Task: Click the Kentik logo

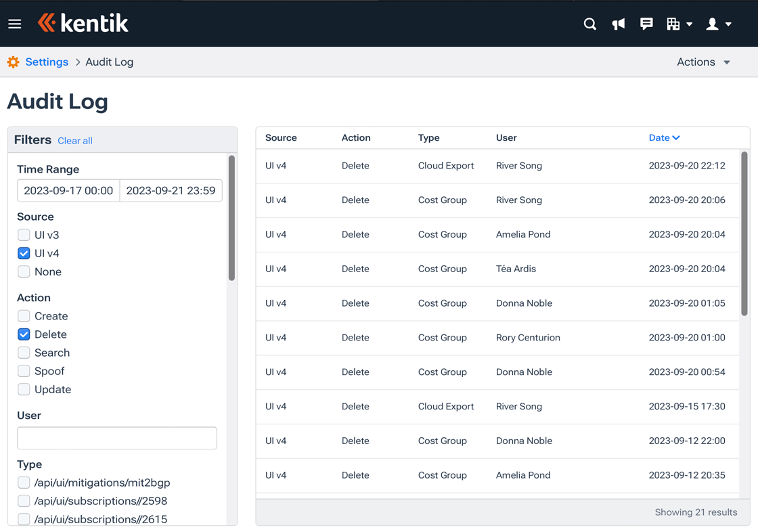Action: tap(83, 23)
